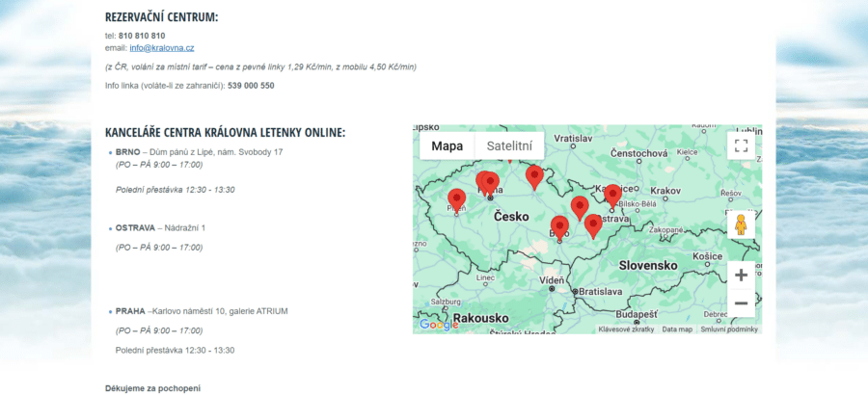
Task: Click the Data map label in the map footer
Action: click(677, 329)
